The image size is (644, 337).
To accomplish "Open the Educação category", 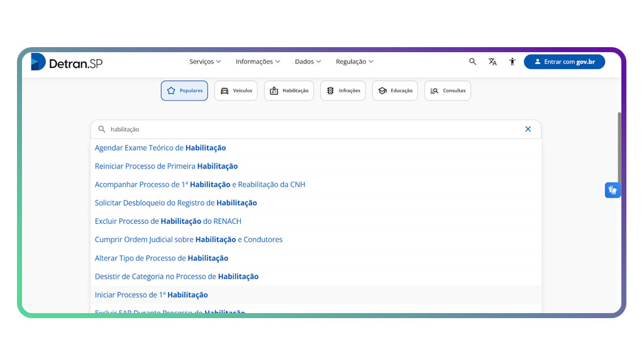I will [x=395, y=91].
